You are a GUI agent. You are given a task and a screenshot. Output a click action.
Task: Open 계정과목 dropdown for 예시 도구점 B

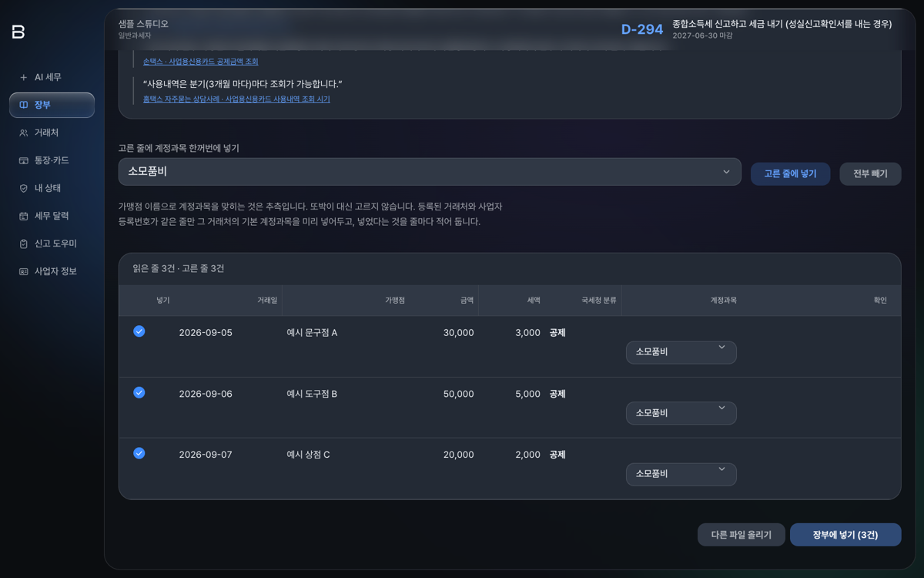click(681, 413)
